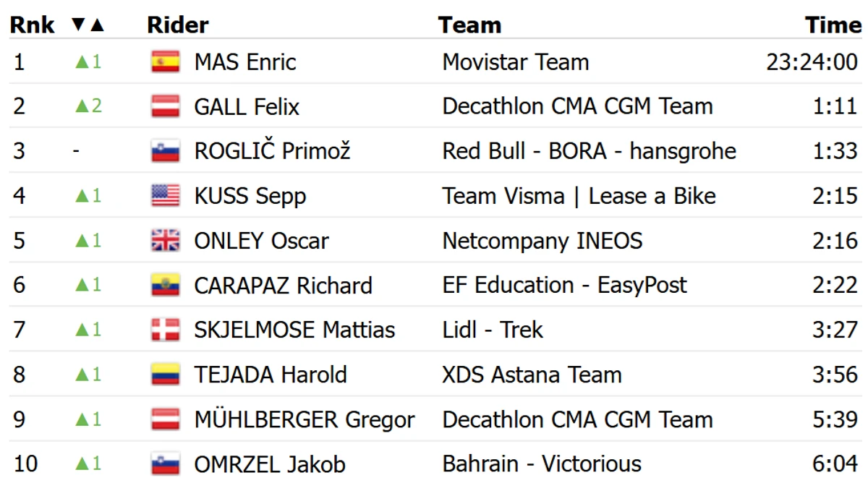The width and height of the screenshot is (868, 483).
Task: Open Movistar Team page
Action: point(516,61)
